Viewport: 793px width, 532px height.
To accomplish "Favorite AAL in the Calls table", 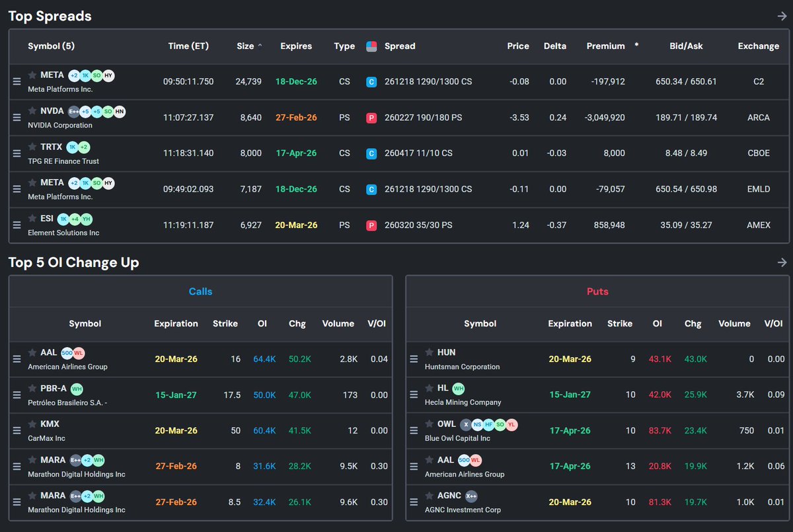I will 32,352.
